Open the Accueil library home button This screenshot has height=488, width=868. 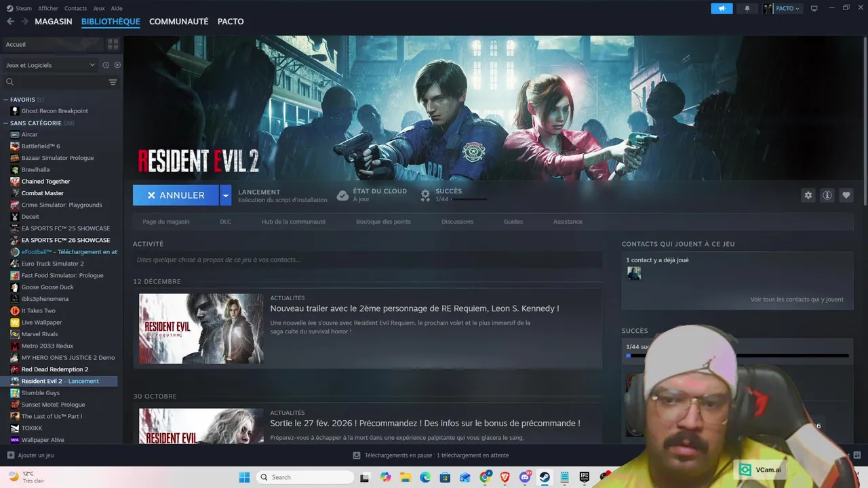pyautogui.click(x=53, y=44)
